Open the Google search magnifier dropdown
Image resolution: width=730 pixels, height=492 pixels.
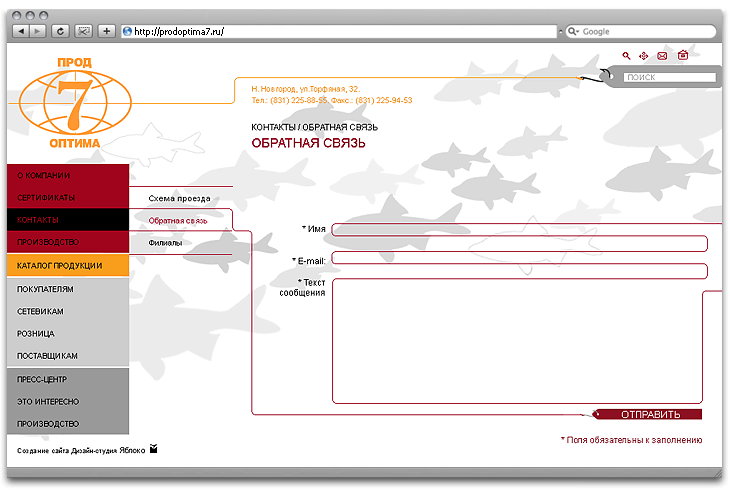pos(573,31)
